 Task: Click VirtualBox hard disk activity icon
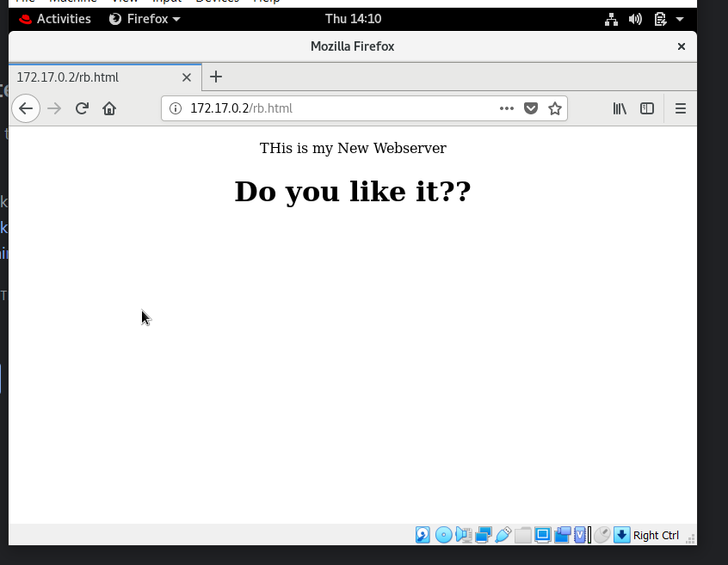click(x=423, y=535)
